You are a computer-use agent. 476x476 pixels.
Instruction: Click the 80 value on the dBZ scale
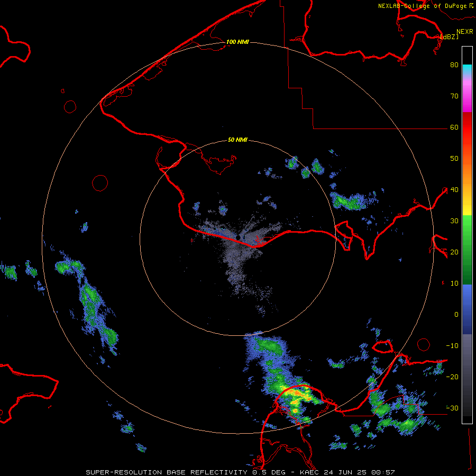point(454,65)
